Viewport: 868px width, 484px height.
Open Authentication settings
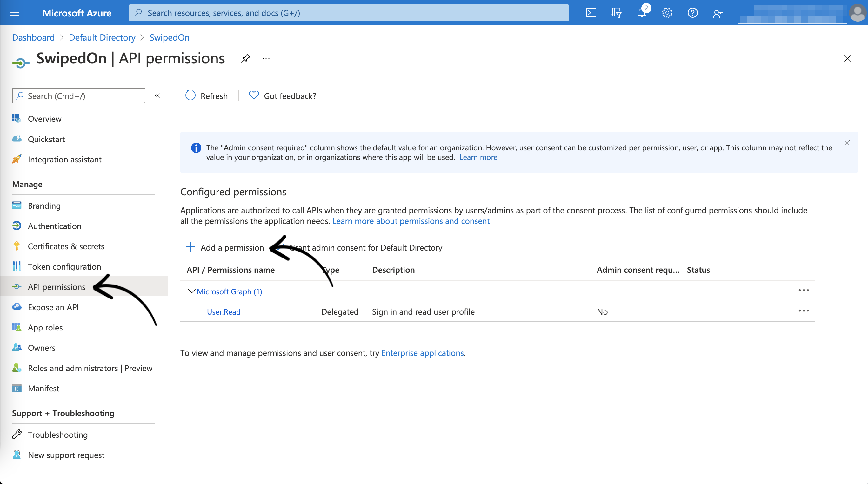pos(55,226)
